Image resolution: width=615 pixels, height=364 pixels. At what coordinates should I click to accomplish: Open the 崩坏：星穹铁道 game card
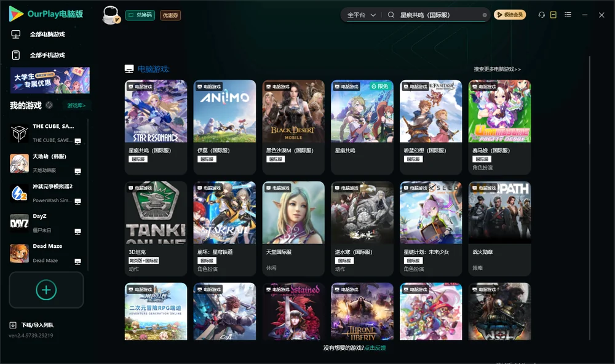(x=224, y=228)
